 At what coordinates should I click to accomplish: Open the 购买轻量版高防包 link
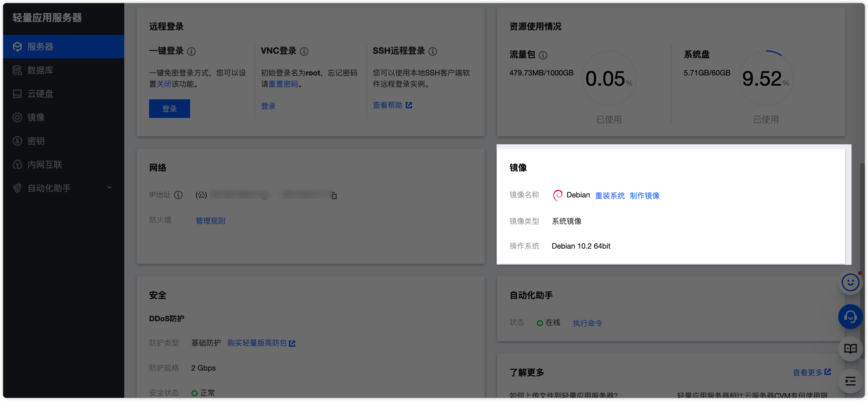coord(257,343)
